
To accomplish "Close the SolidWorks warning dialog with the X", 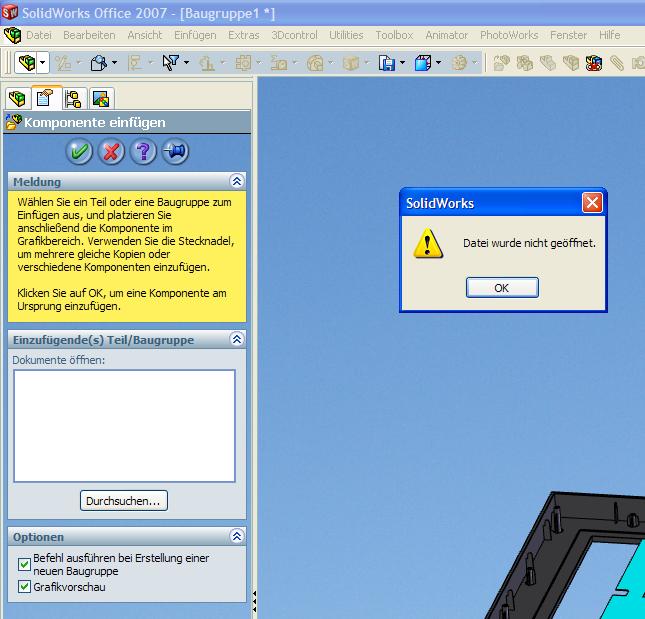I will click(592, 202).
